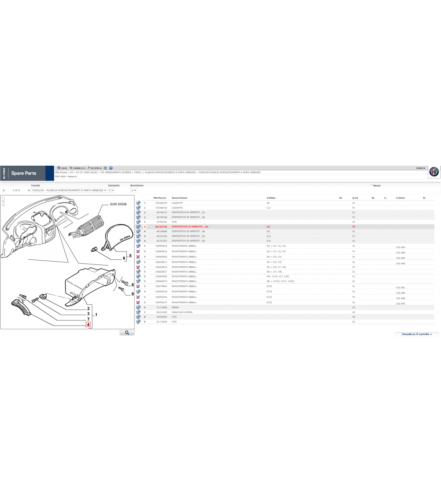Open the Tavola dropdown

(x=69, y=190)
